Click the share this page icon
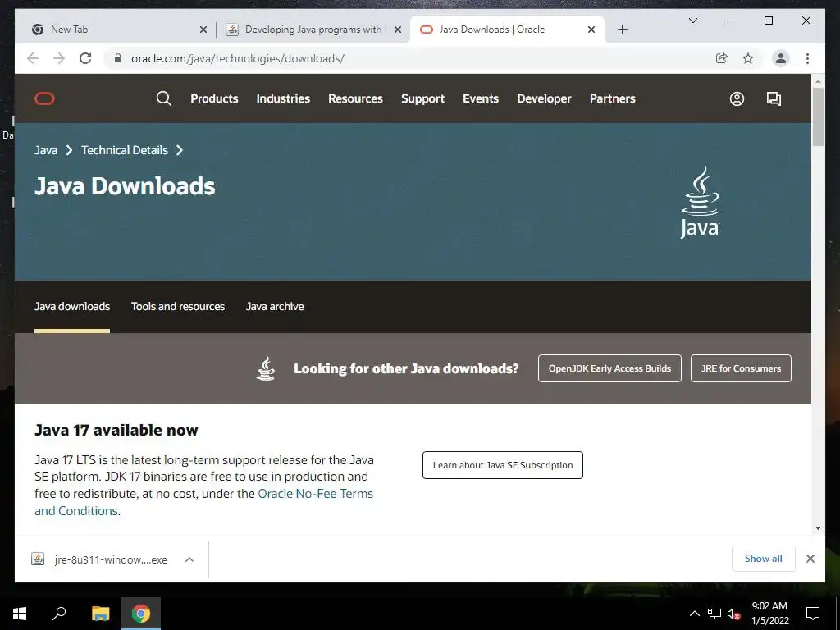This screenshot has height=630, width=840. 722,58
